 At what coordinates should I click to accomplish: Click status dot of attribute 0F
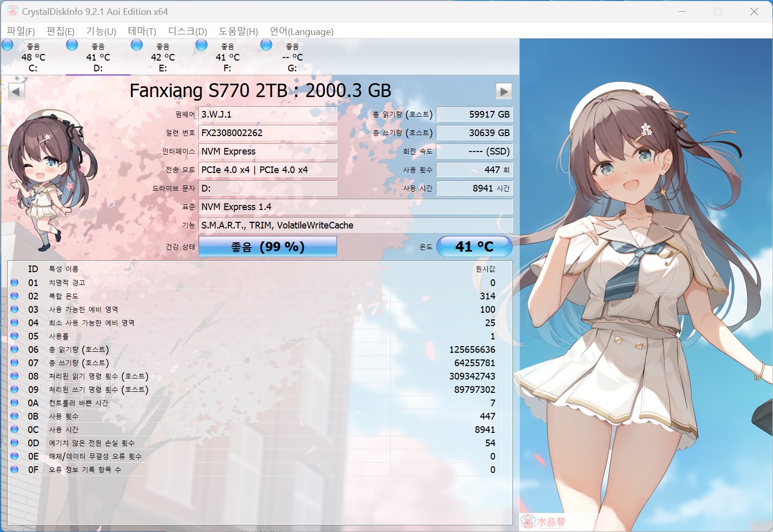click(14, 469)
